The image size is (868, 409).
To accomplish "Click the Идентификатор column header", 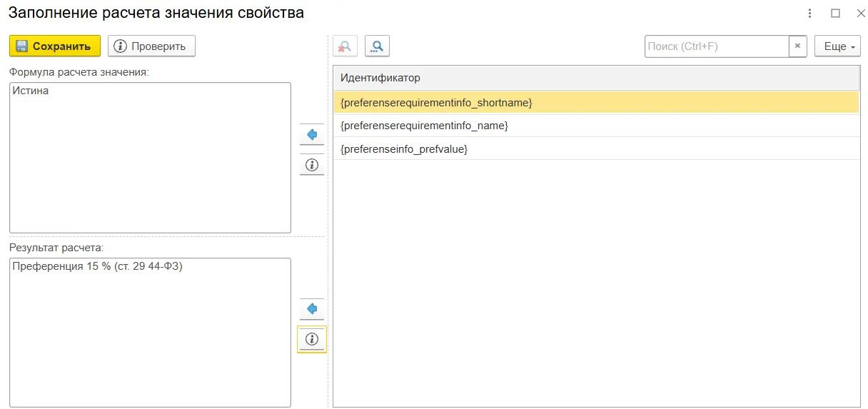I will coord(596,78).
